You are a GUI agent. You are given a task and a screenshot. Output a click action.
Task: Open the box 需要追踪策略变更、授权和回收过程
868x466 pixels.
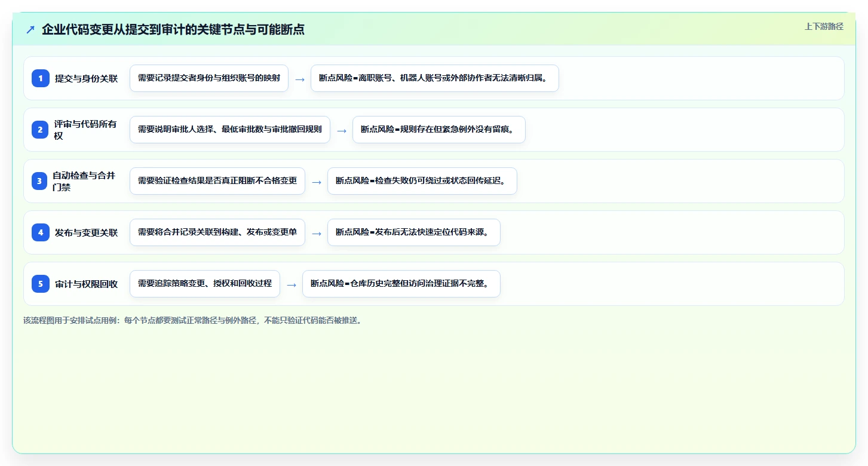[205, 284]
